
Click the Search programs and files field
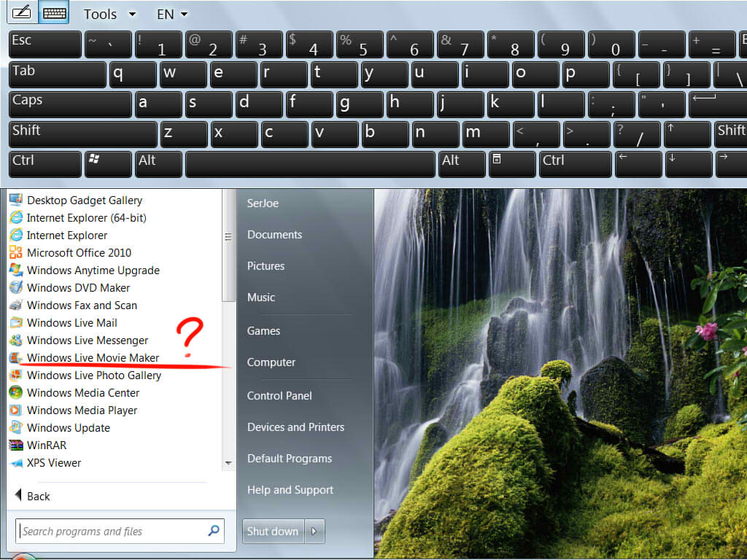coord(120,531)
